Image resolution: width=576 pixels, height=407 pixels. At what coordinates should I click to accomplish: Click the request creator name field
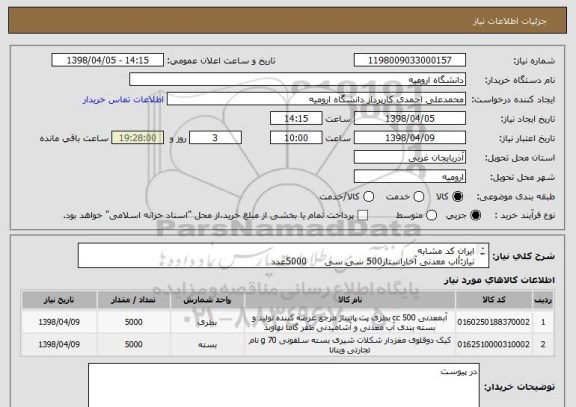(x=316, y=99)
